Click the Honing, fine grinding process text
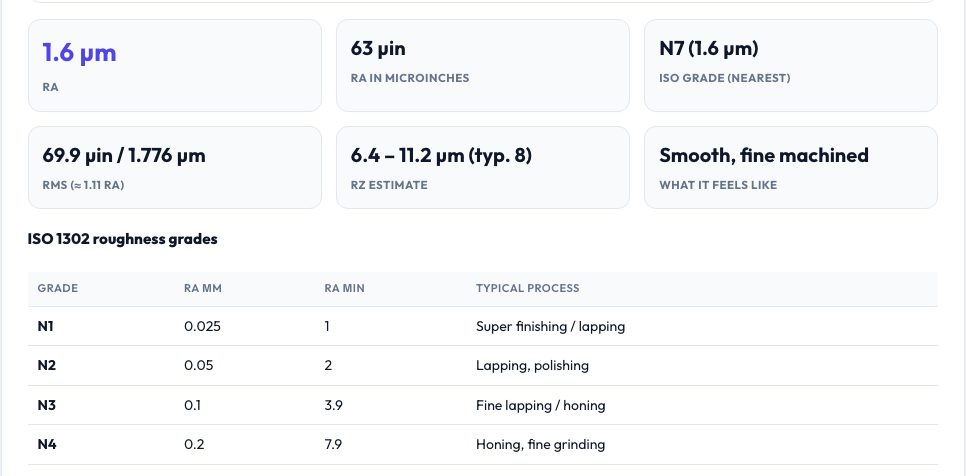The image size is (966, 476). click(540, 445)
